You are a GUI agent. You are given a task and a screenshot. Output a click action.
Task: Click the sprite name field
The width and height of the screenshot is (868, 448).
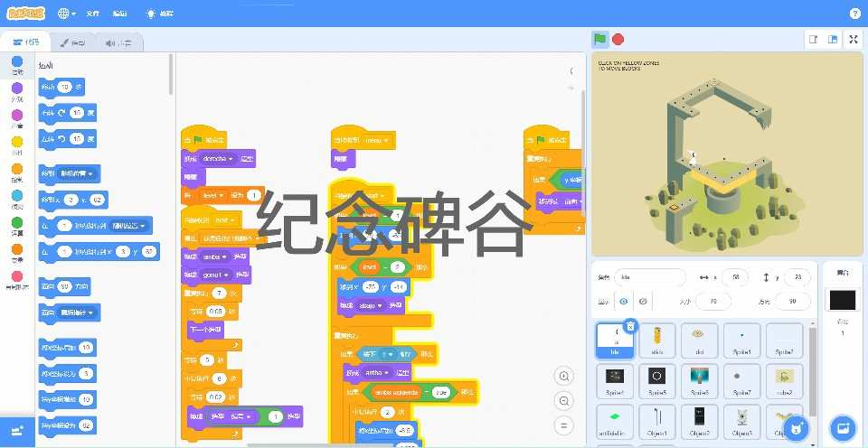coord(650,277)
